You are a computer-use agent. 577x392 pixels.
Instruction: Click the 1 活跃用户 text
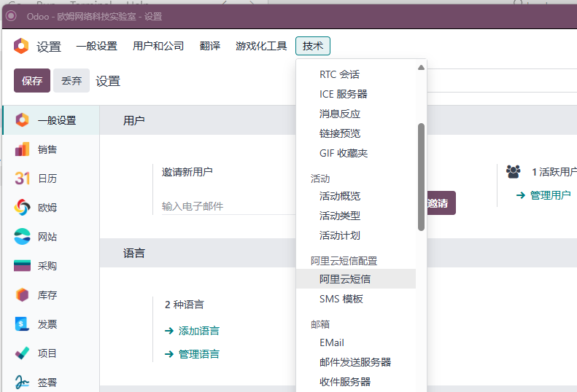coord(554,172)
